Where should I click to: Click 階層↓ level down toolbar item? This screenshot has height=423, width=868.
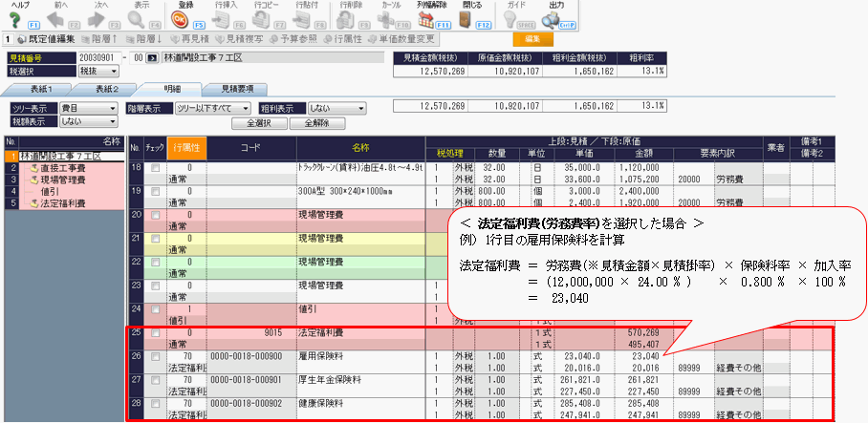144,39
